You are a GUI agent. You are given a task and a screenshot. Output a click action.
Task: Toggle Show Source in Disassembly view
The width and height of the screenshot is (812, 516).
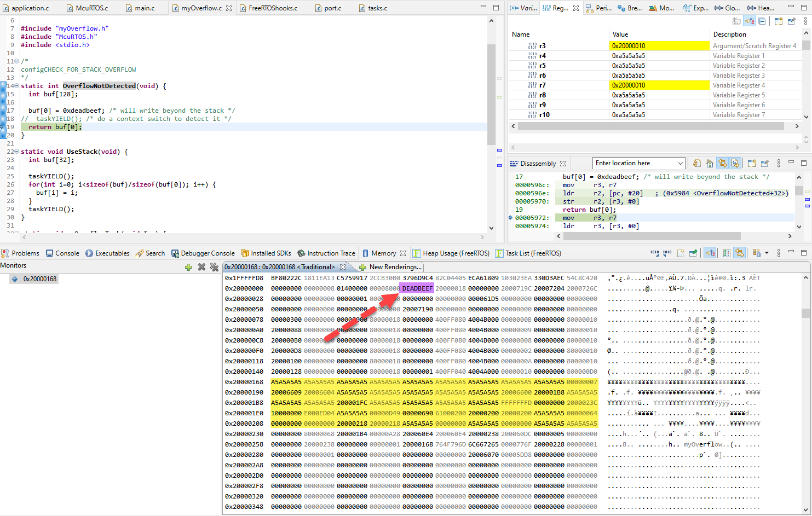(735, 163)
